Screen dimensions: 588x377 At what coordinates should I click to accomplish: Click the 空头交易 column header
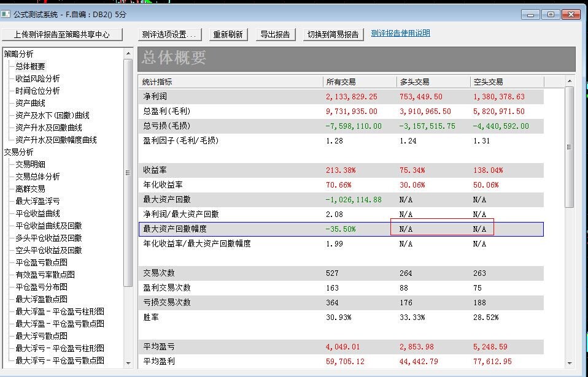(507, 82)
